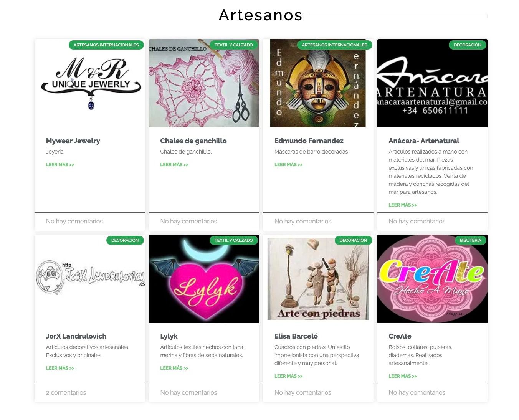Open the Anácara Artenatural logo image

pos(432,83)
